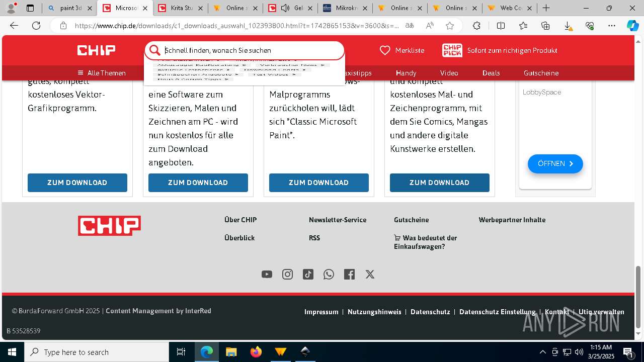The width and height of the screenshot is (644, 362).
Task: Open the Impressum link
Action: point(321,312)
